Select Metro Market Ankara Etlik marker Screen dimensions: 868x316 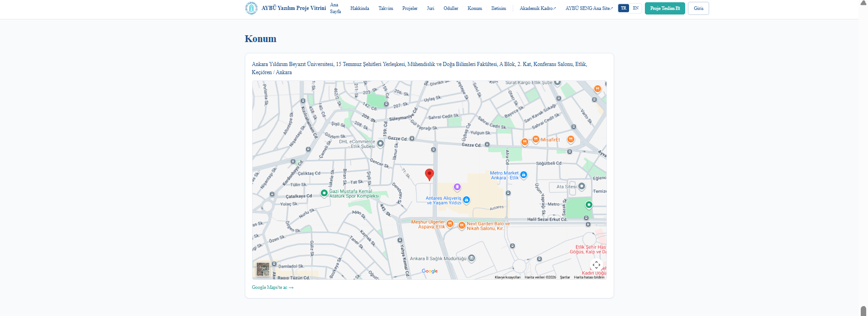pos(524,175)
